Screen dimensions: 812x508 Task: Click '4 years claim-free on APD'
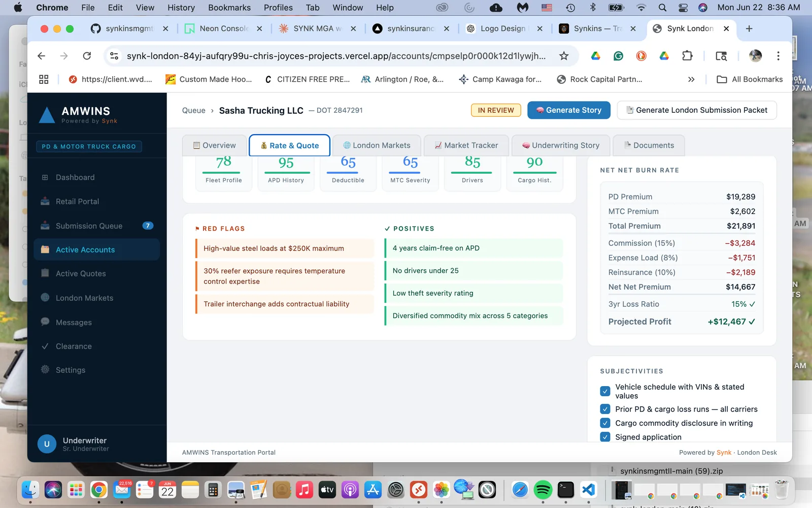(473, 248)
